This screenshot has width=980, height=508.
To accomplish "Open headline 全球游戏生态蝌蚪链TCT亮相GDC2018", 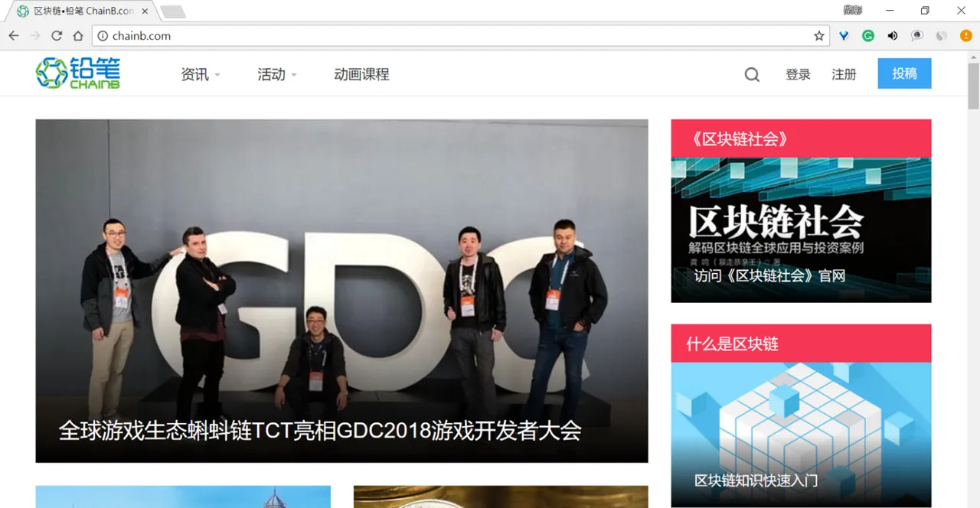I will coord(320,430).
